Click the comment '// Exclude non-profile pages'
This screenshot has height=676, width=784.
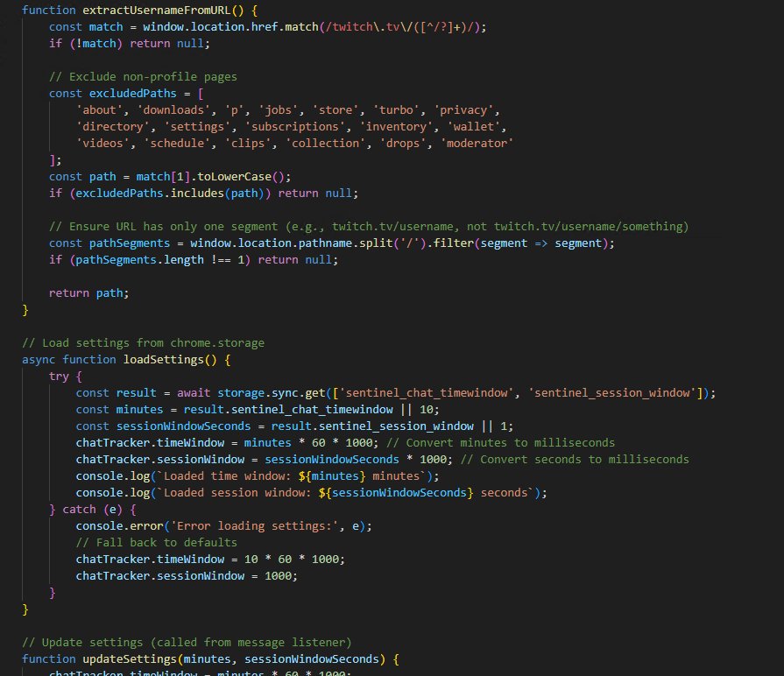tap(143, 76)
